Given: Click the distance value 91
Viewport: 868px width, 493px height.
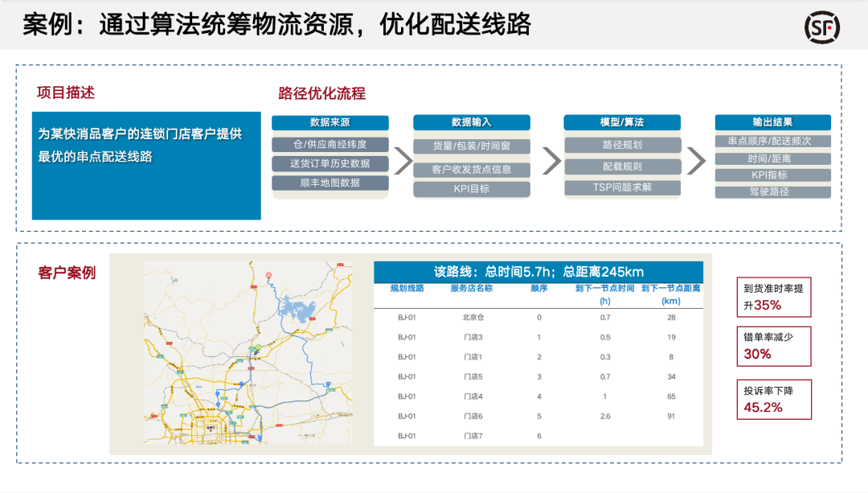Looking at the screenshot, I should (x=671, y=417).
